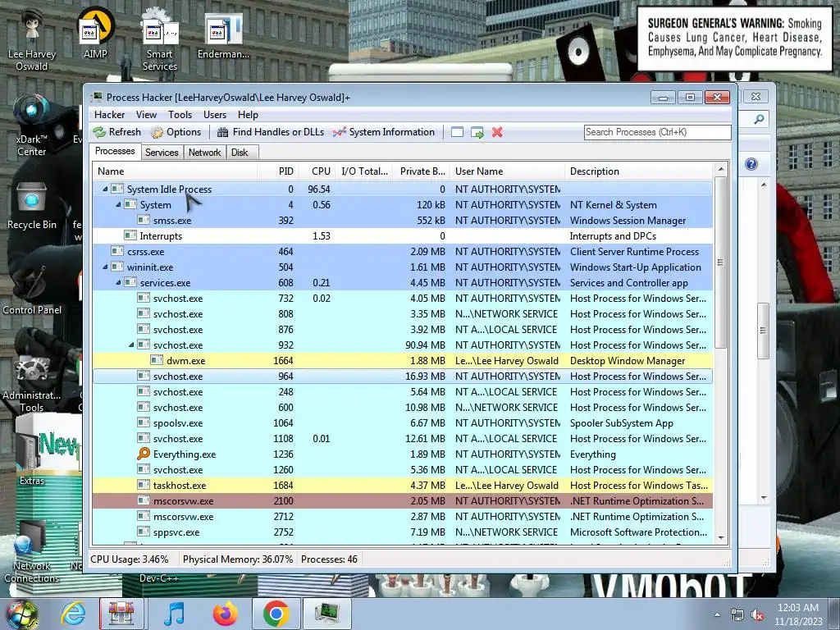Click the find window toolbar icon

pos(457,132)
